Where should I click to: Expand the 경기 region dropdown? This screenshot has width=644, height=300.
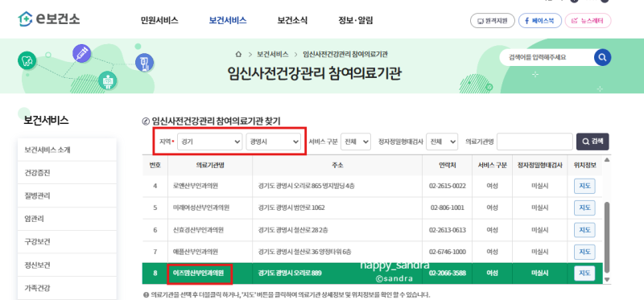pyautogui.click(x=210, y=142)
